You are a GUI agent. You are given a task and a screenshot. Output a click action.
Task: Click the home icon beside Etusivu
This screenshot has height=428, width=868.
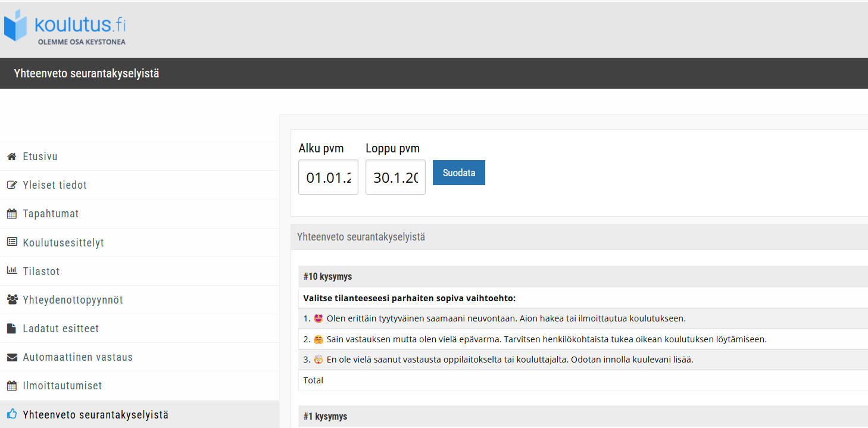click(11, 157)
